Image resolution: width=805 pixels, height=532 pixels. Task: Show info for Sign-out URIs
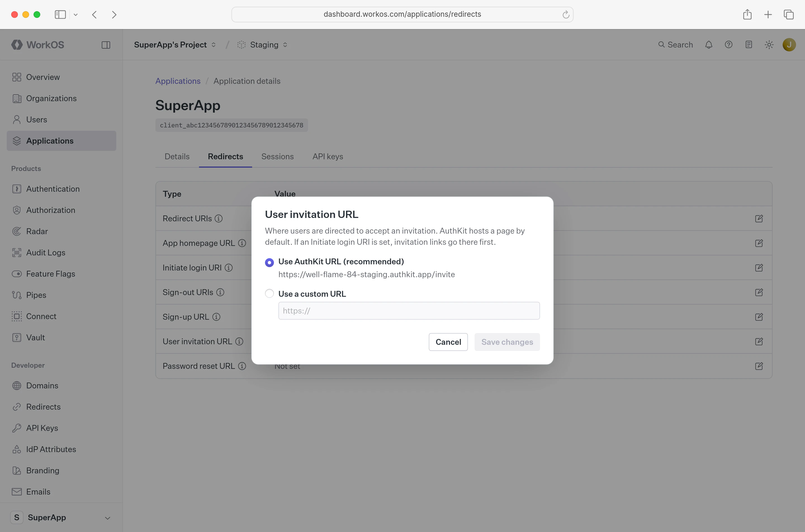tap(220, 293)
